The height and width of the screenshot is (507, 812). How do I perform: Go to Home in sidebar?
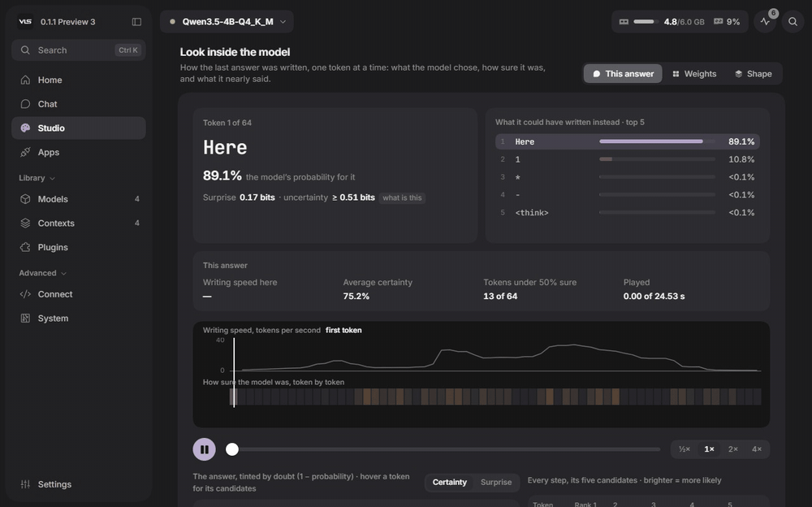click(79, 80)
